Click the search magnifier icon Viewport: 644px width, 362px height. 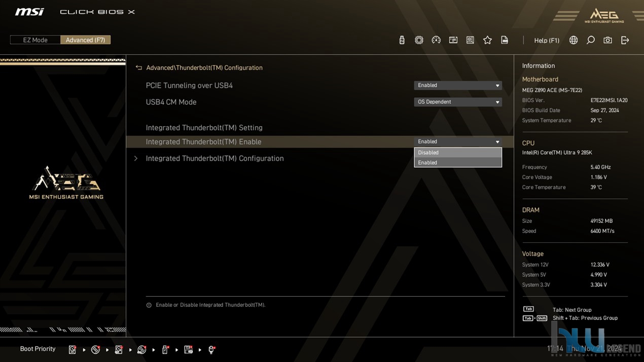[591, 40]
